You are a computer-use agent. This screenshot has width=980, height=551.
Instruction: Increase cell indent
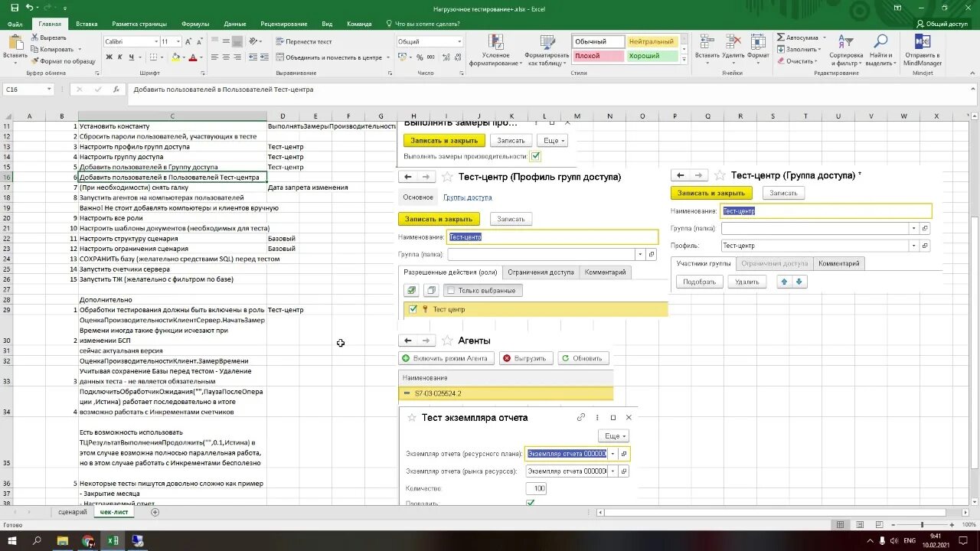coord(264,57)
